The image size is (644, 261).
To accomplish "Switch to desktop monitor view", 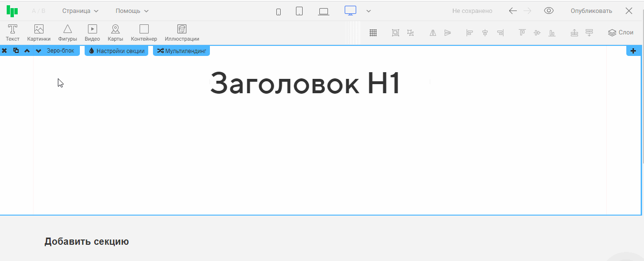I will [x=350, y=11].
